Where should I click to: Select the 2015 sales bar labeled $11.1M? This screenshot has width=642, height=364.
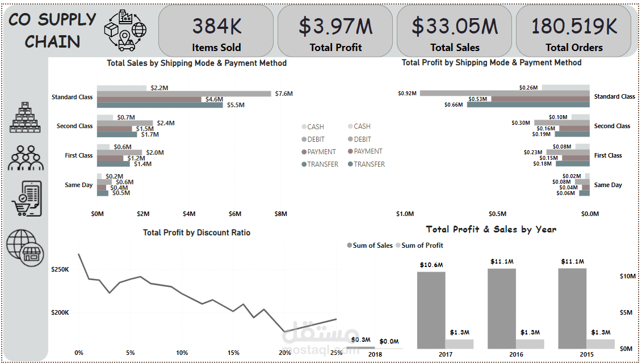point(572,308)
